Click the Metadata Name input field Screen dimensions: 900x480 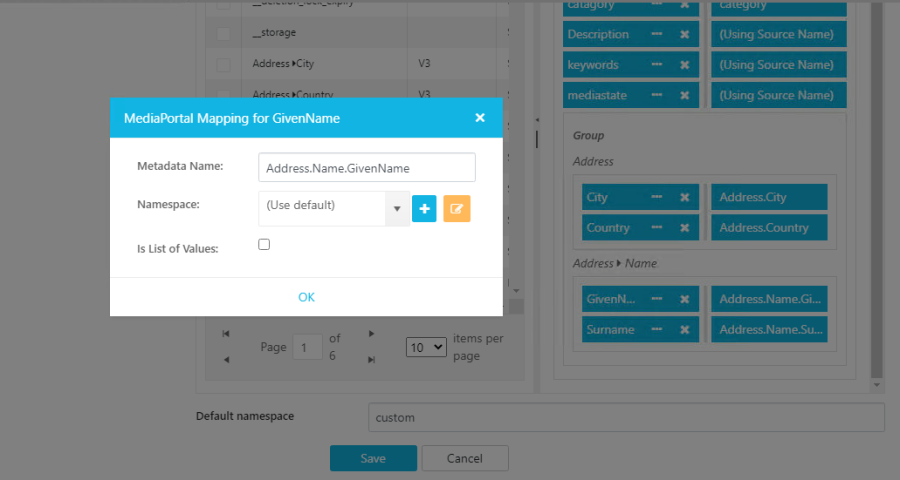tap(367, 168)
